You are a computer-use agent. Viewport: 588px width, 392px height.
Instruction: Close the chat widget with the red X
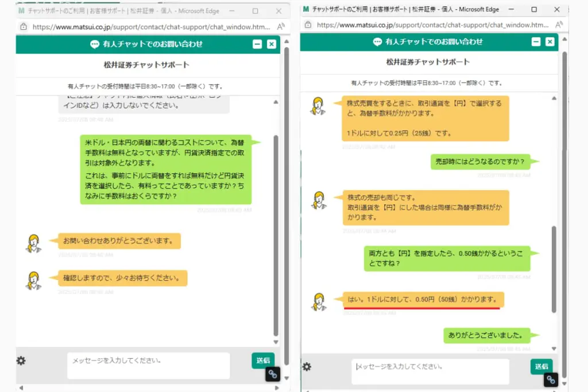(x=270, y=44)
